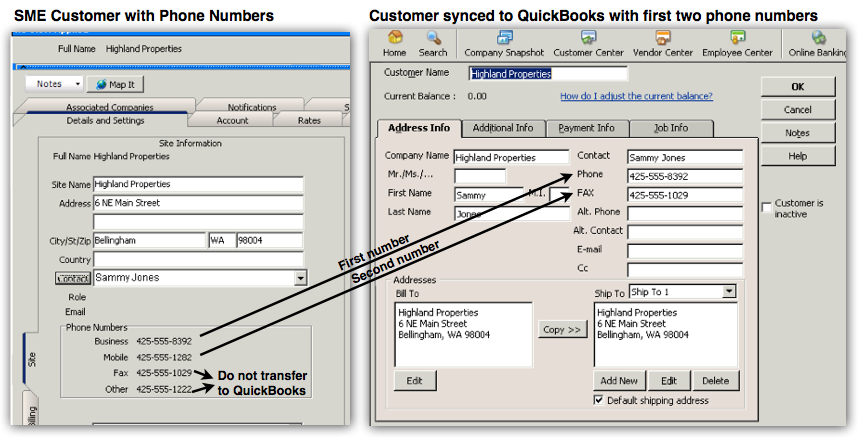This screenshot has height=440, width=861.
Task: Click Other number 425-555-1222
Action: (x=164, y=389)
